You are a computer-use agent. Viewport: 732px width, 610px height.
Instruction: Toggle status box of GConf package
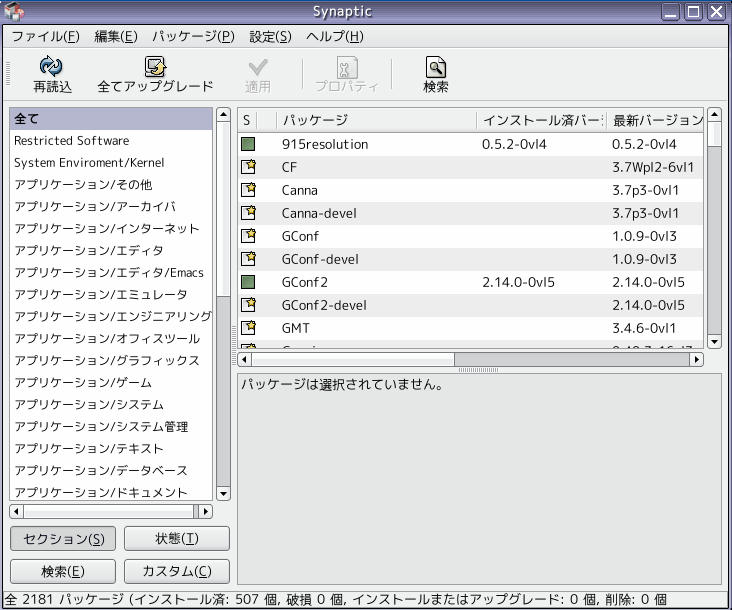(248, 235)
